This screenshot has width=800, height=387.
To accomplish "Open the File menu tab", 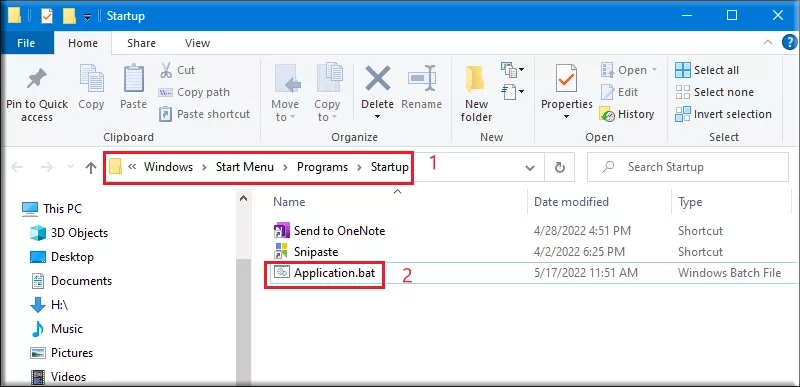I will coord(26,43).
